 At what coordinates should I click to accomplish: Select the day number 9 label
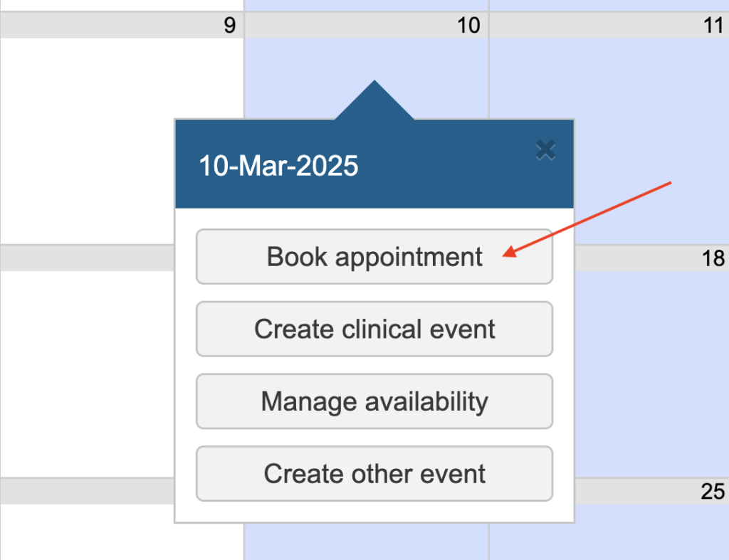(229, 26)
